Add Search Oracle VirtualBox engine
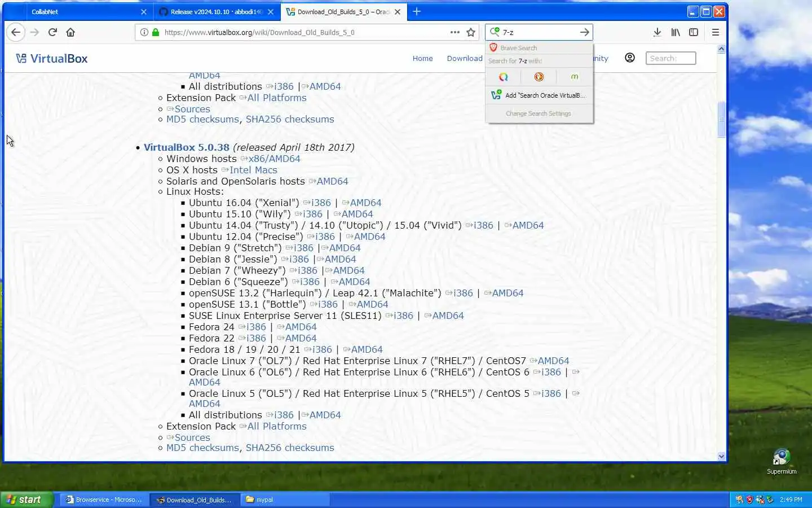 click(539, 95)
